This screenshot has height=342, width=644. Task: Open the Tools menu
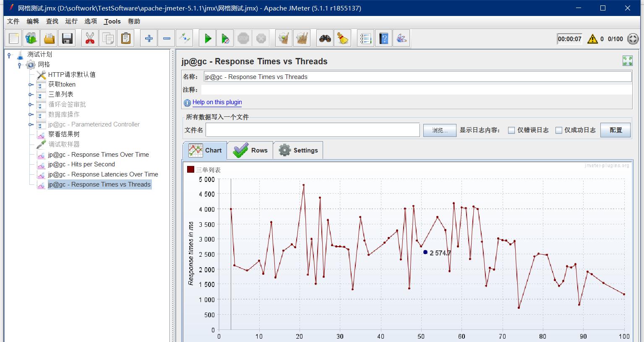[112, 21]
